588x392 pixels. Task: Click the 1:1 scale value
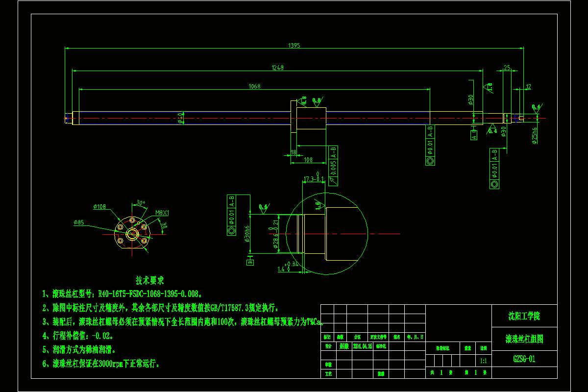pos(483,361)
